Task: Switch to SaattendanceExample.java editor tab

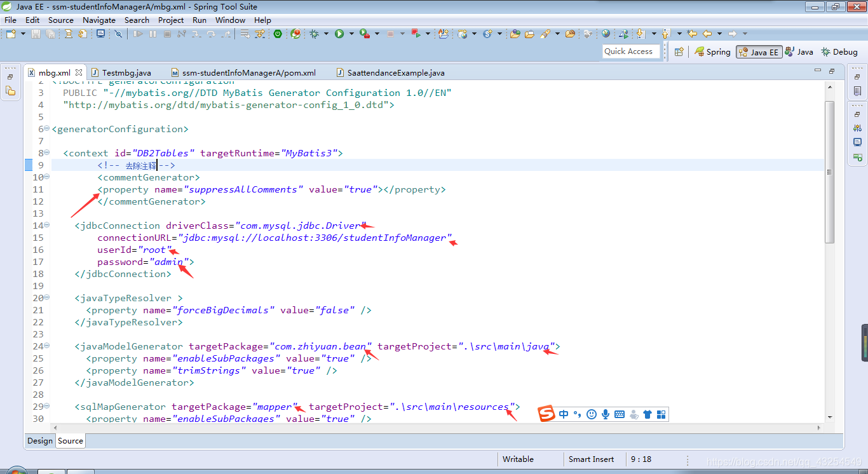Action: click(391, 72)
